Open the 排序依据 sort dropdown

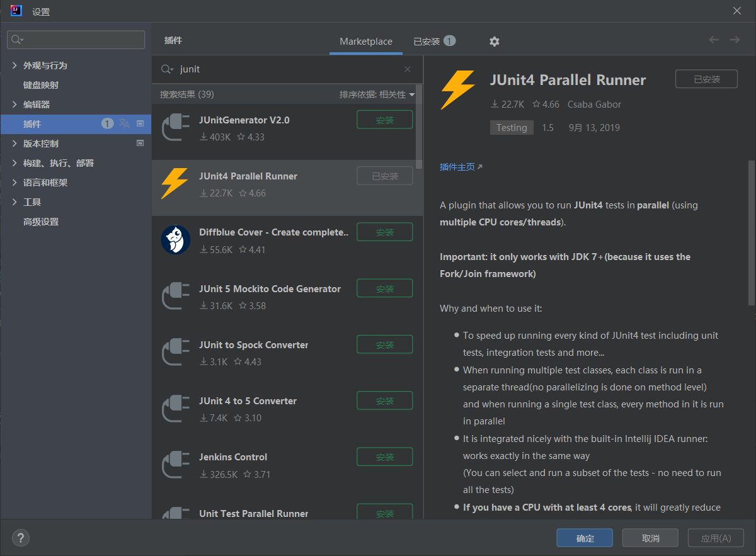pyautogui.click(x=377, y=94)
